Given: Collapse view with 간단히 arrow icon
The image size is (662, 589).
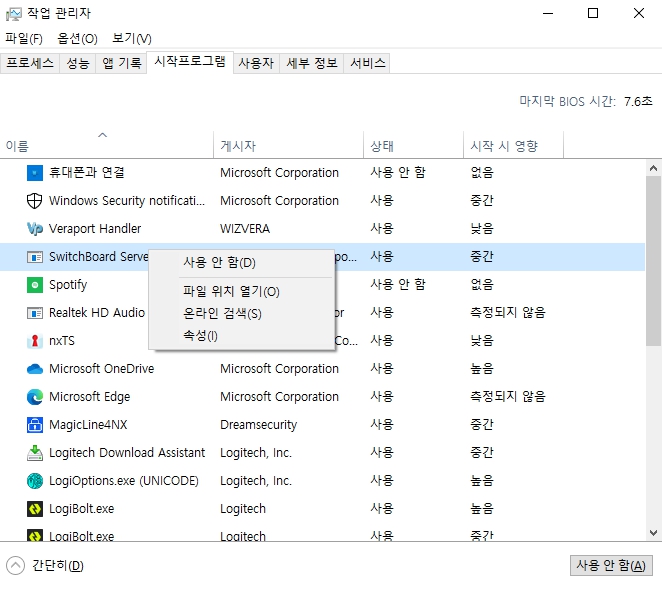Looking at the screenshot, I should [16, 565].
